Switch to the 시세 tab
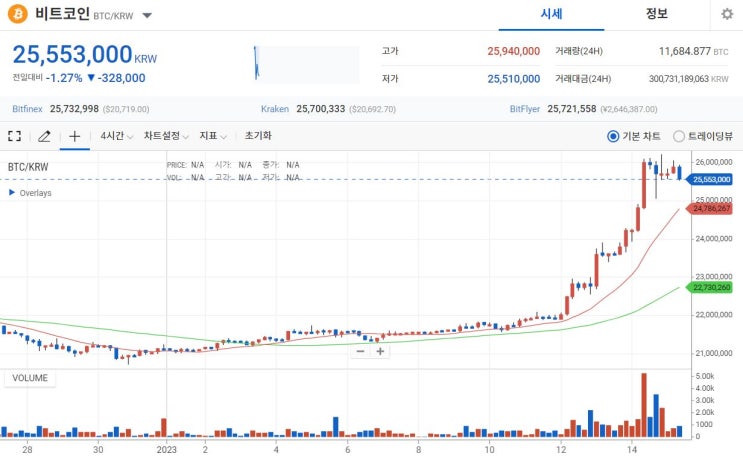743x459 pixels. coord(551,14)
